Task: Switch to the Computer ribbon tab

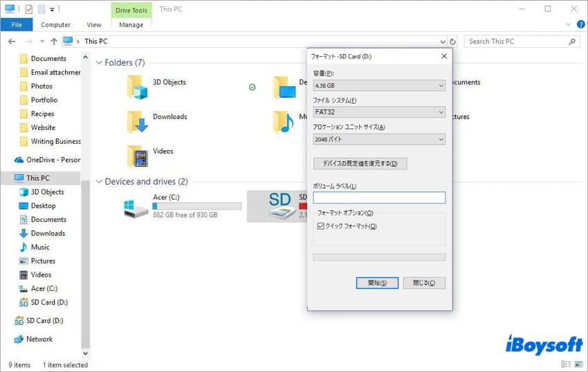Action: pyautogui.click(x=55, y=25)
